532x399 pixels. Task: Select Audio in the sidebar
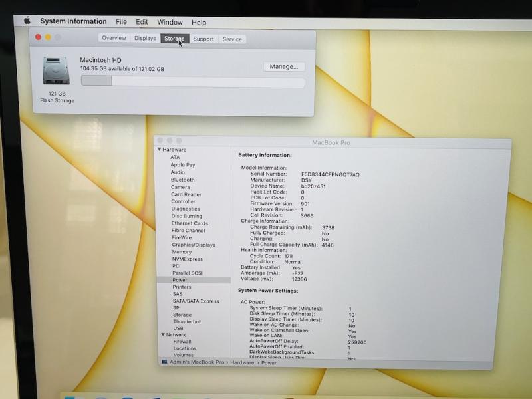pos(178,172)
